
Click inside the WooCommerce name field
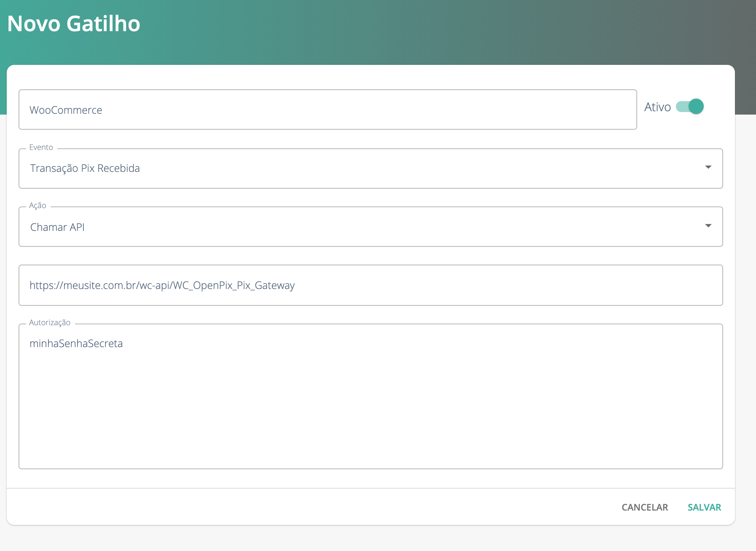pyautogui.click(x=328, y=110)
